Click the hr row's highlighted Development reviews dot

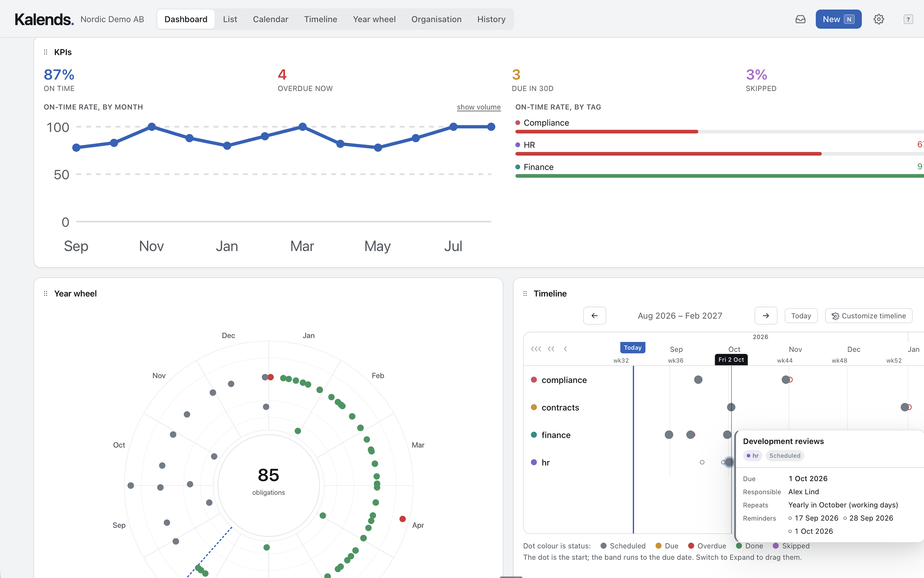(729, 462)
